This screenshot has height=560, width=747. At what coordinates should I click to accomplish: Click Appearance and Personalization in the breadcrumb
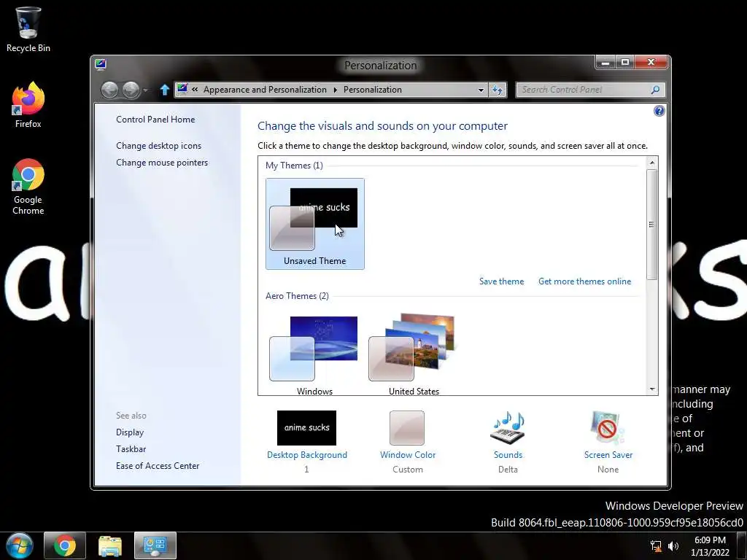click(x=265, y=90)
